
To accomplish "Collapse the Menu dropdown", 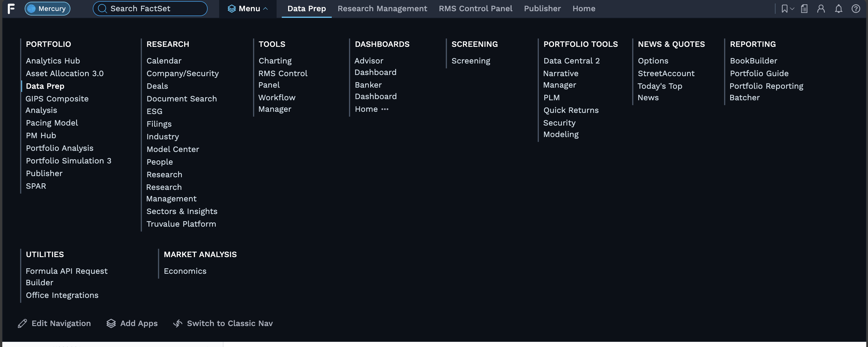I will [248, 8].
